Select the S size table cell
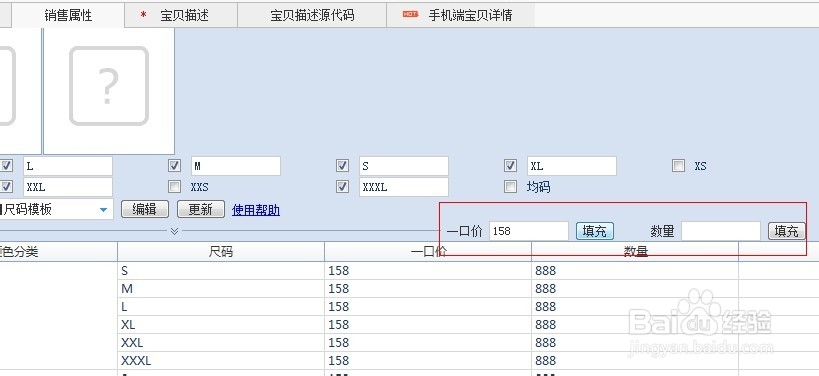This screenshot has width=819, height=376. pos(221,271)
